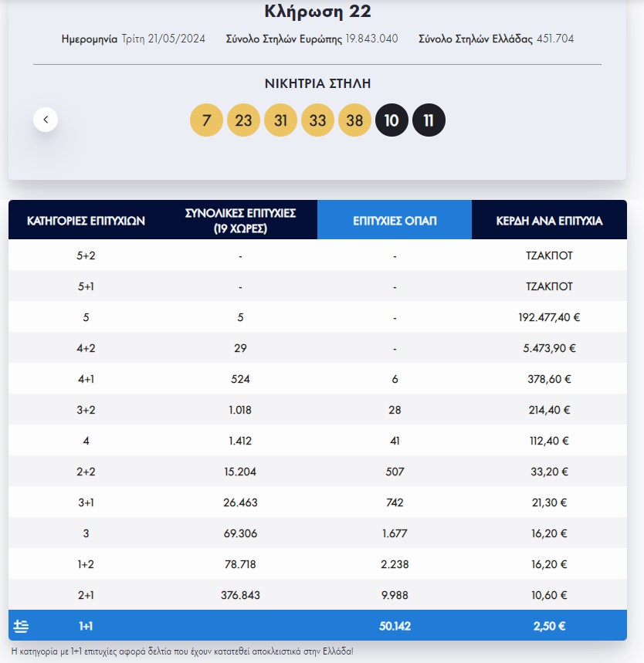The height and width of the screenshot is (663, 644).
Task: Switch to the ΕΠΙΤΥΧΙΕΣ ΟΠΑΠ column header
Action: click(x=394, y=219)
